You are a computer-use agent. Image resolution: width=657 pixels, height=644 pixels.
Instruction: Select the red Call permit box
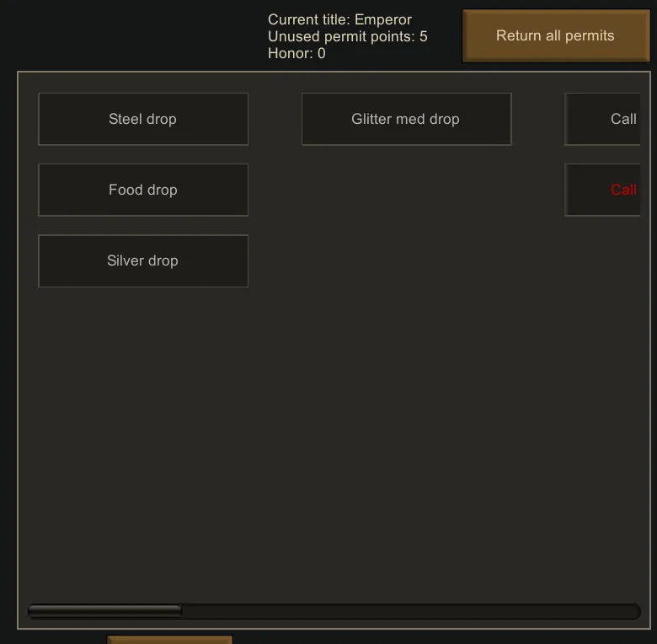coord(602,190)
